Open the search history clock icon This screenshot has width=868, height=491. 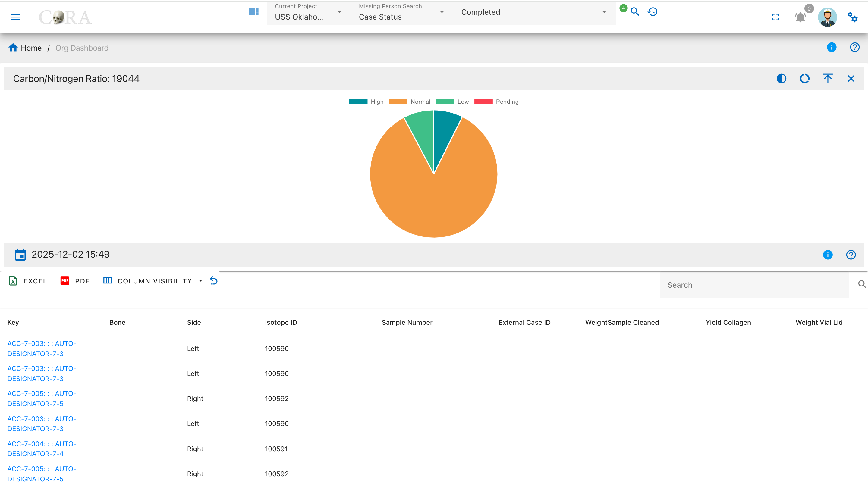pyautogui.click(x=653, y=12)
